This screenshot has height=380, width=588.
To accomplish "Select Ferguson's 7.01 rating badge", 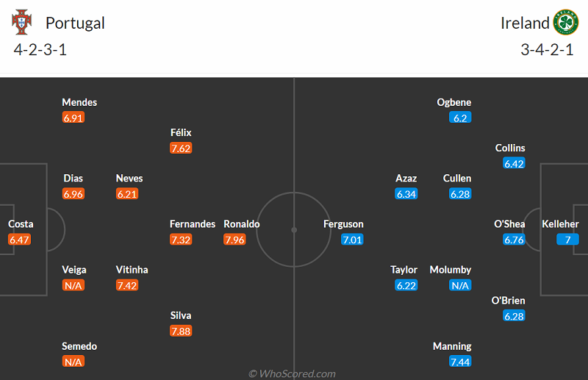I will tap(353, 240).
